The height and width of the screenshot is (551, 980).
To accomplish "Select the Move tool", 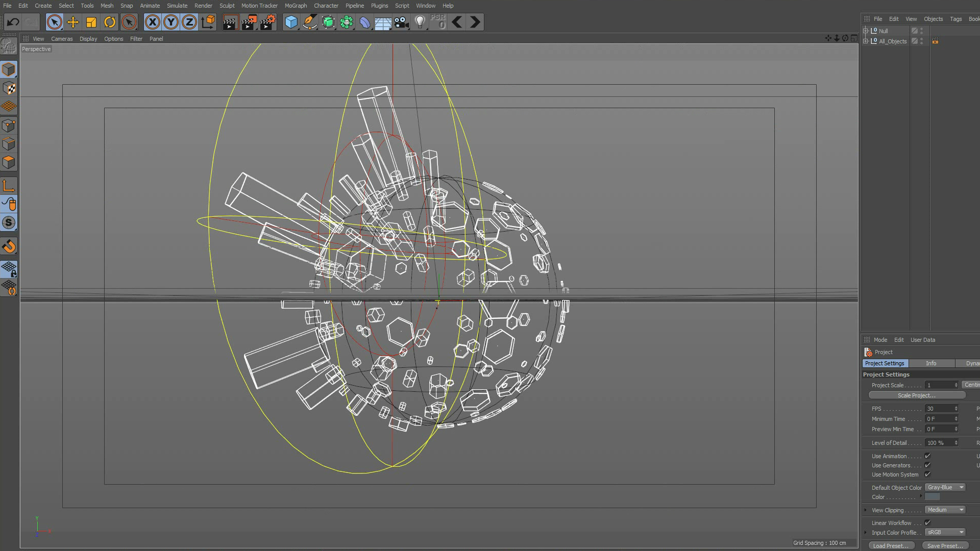I will pyautogui.click(x=73, y=22).
